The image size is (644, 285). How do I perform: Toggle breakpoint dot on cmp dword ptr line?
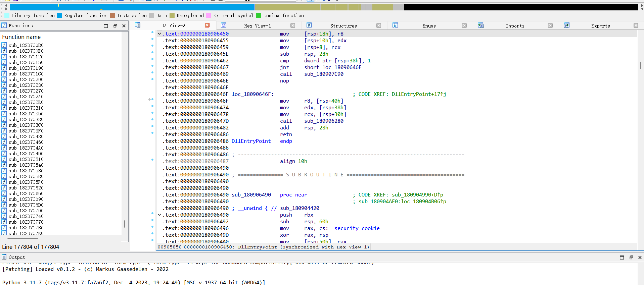click(152, 59)
